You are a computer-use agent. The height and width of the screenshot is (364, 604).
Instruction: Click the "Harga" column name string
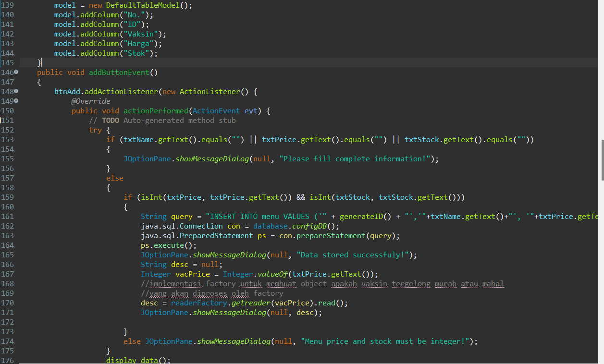pos(138,44)
